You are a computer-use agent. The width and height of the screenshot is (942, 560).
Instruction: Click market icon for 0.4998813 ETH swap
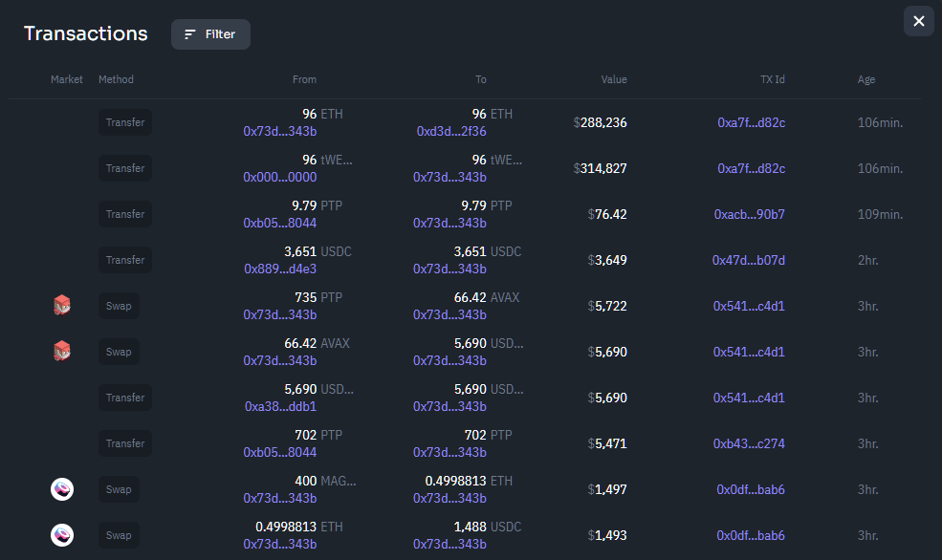tap(62, 535)
